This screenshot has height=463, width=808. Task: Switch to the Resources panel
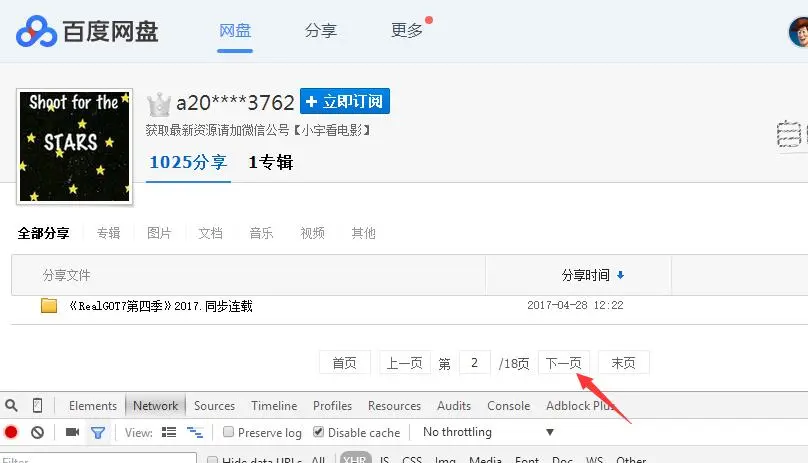394,406
